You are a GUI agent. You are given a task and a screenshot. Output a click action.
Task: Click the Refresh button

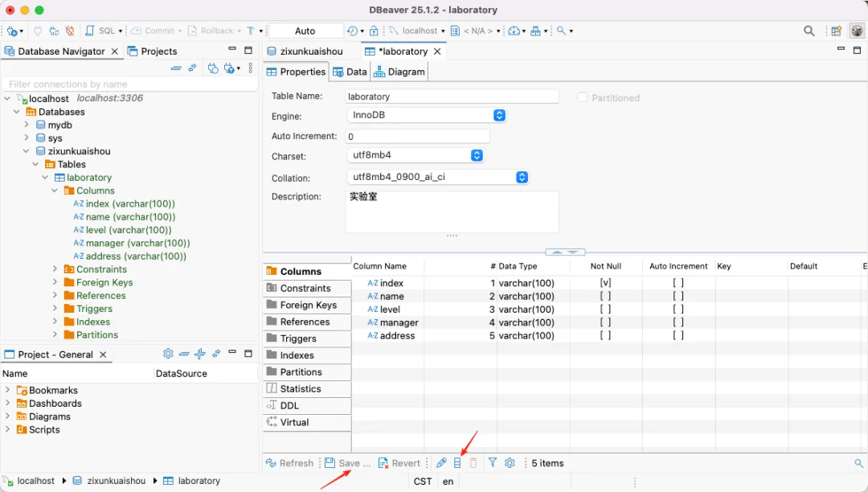(x=289, y=463)
